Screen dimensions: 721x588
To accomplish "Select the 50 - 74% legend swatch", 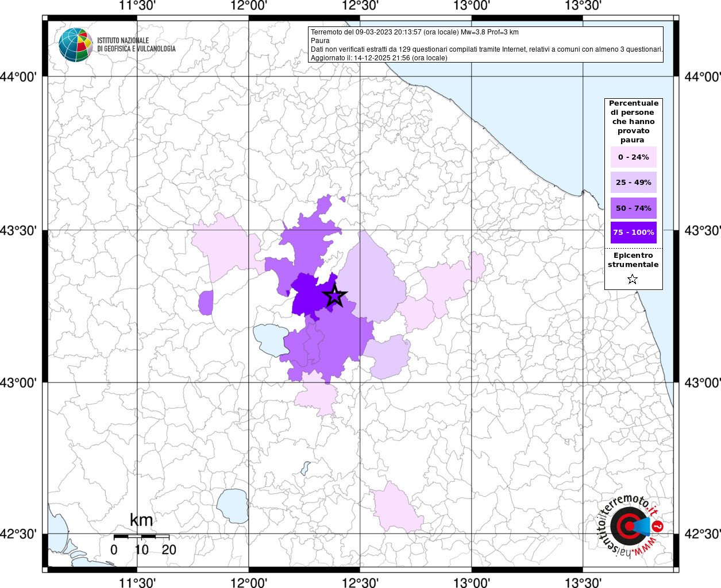I will [633, 208].
